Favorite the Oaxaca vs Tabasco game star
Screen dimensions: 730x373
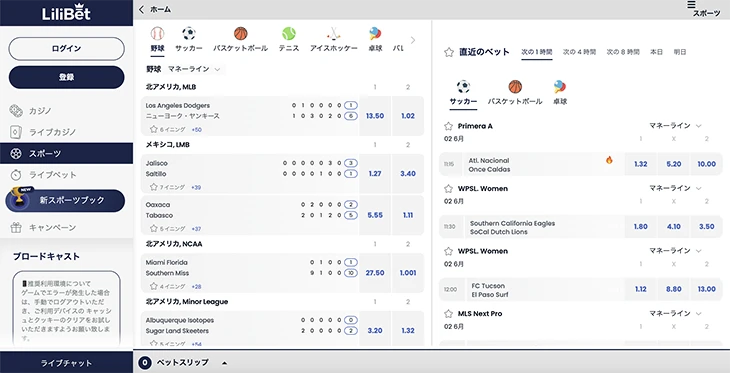154,229
